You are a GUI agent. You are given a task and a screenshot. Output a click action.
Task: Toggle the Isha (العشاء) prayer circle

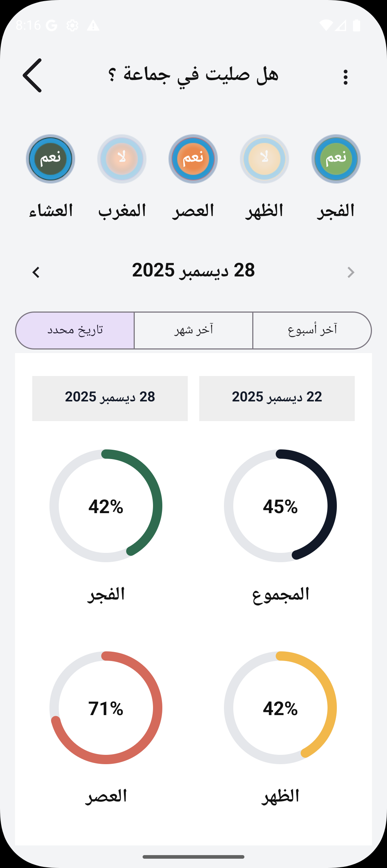51,159
